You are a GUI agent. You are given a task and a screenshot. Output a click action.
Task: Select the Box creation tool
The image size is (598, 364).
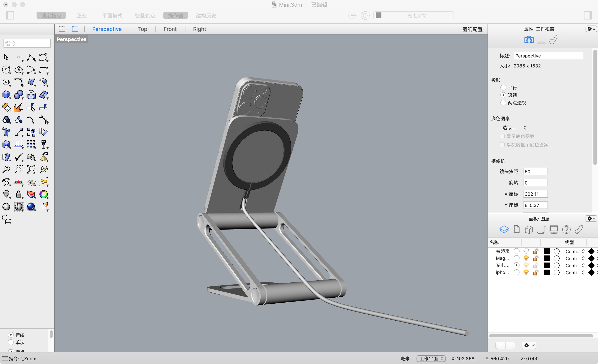(6, 95)
